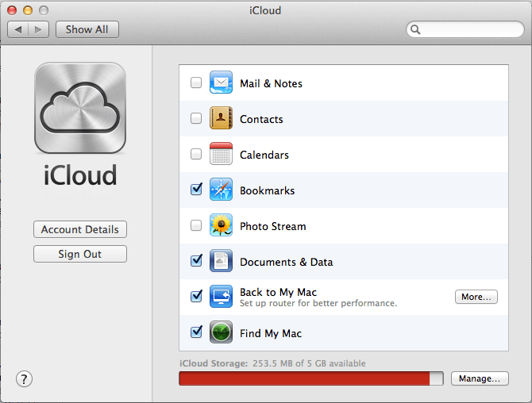Click the large 'iCloud' text under logo

[x=80, y=175]
